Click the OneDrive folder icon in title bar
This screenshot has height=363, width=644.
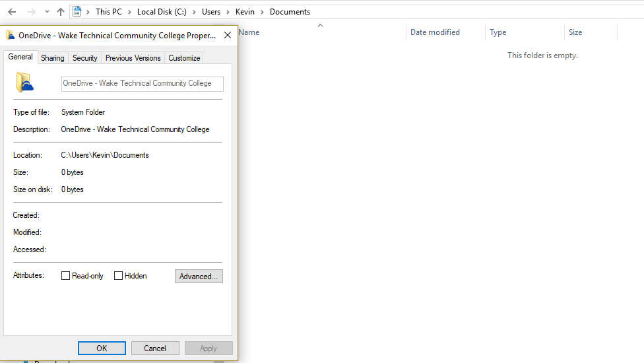11,36
